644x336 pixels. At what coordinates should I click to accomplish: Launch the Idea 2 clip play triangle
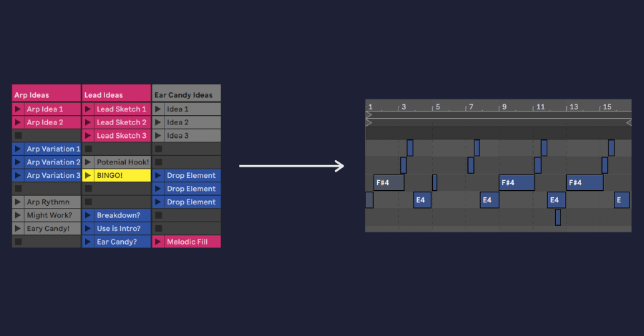(x=157, y=122)
